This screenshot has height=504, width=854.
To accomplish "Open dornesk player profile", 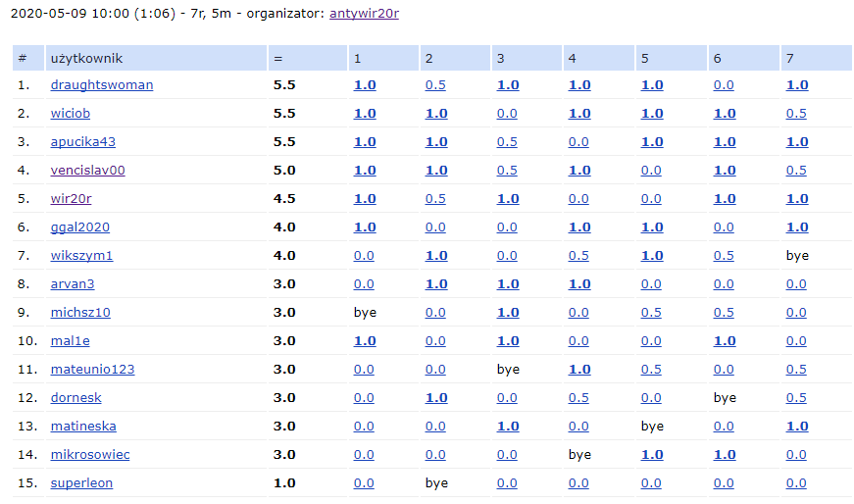I will [x=76, y=398].
